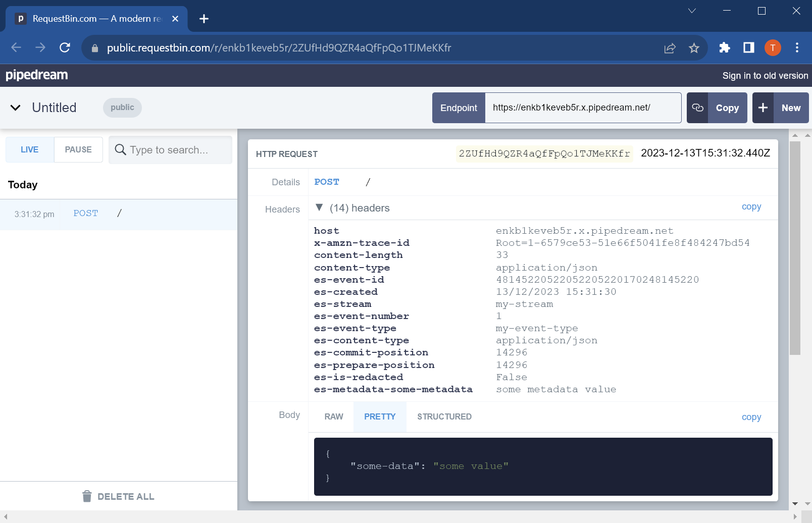The height and width of the screenshot is (523, 812).
Task: Click "some value" in JSON body
Action: (x=471, y=466)
